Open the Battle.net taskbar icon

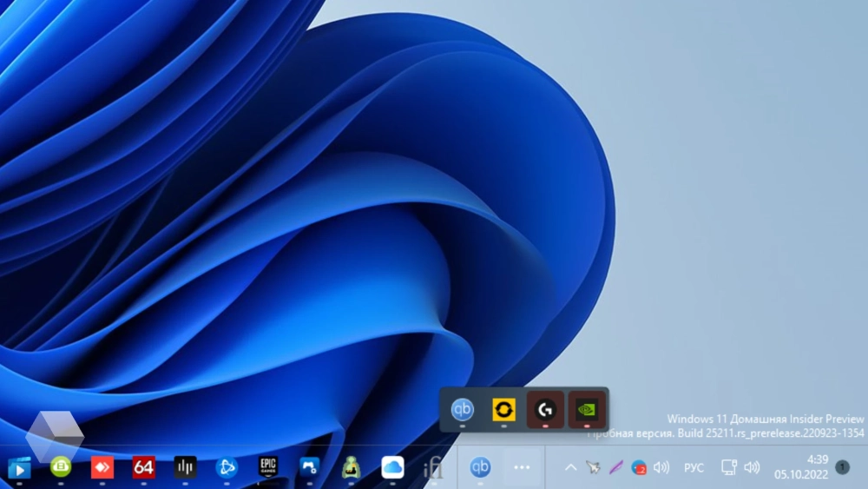pyautogui.click(x=227, y=467)
